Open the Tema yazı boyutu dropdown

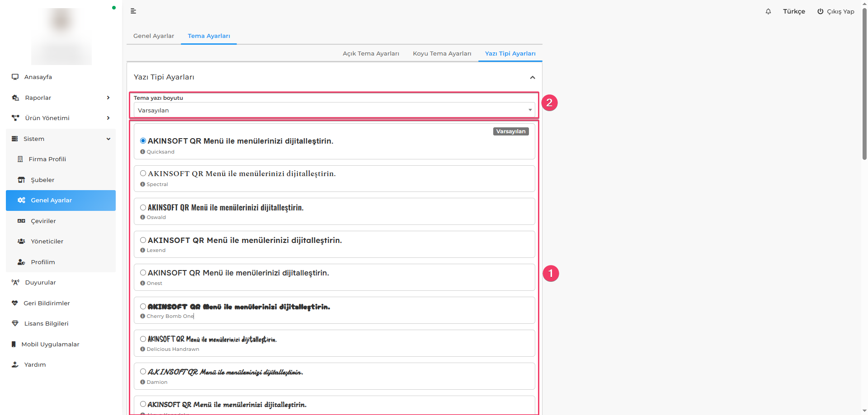point(334,110)
